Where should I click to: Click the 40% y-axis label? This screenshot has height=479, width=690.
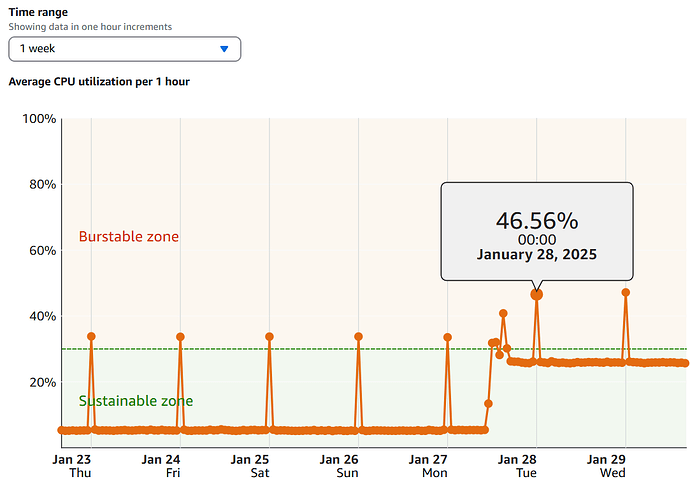click(43, 316)
